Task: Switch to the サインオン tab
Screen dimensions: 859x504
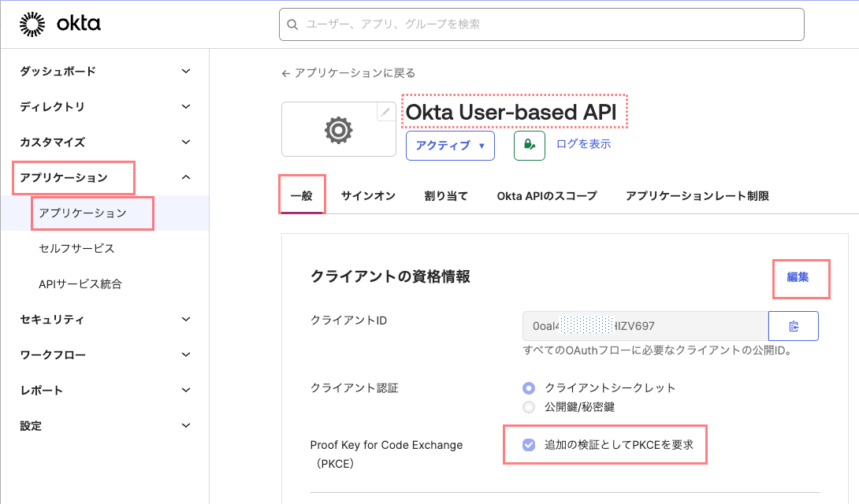Action: (368, 196)
